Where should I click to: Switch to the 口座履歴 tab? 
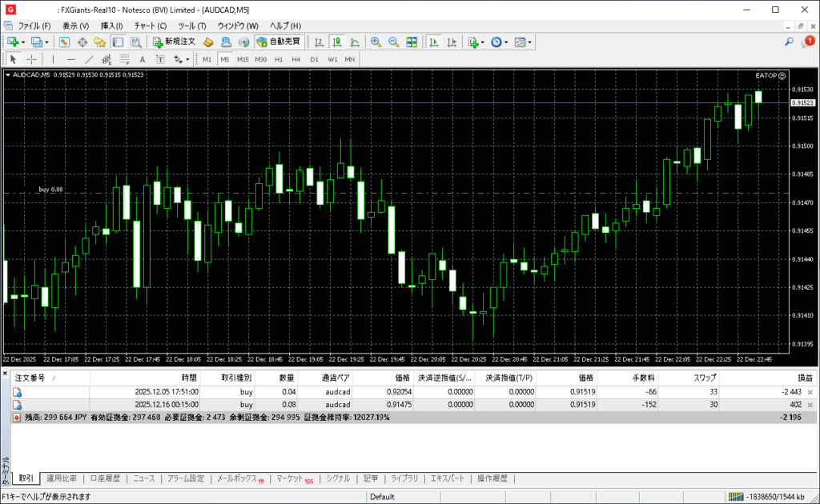click(x=105, y=478)
